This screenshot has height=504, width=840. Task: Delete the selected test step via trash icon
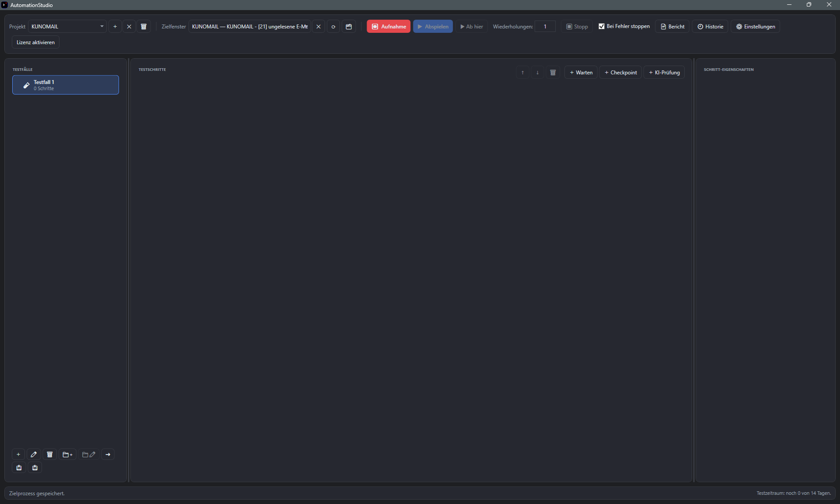tap(553, 73)
